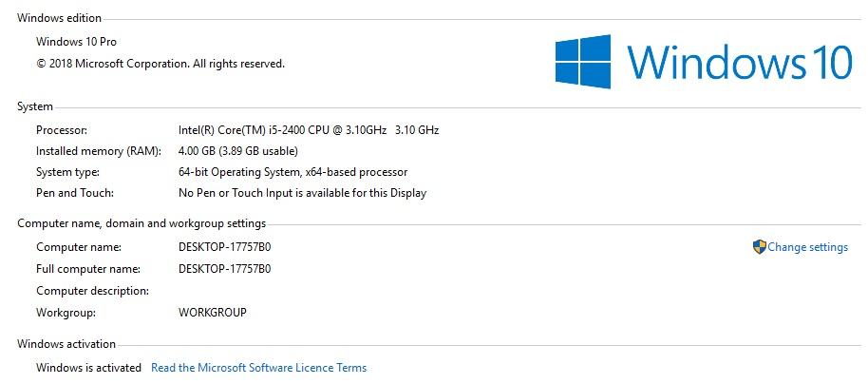Image resolution: width=868 pixels, height=384 pixels.
Task: Click the 4.00 GB installed memory value
Action: point(237,151)
